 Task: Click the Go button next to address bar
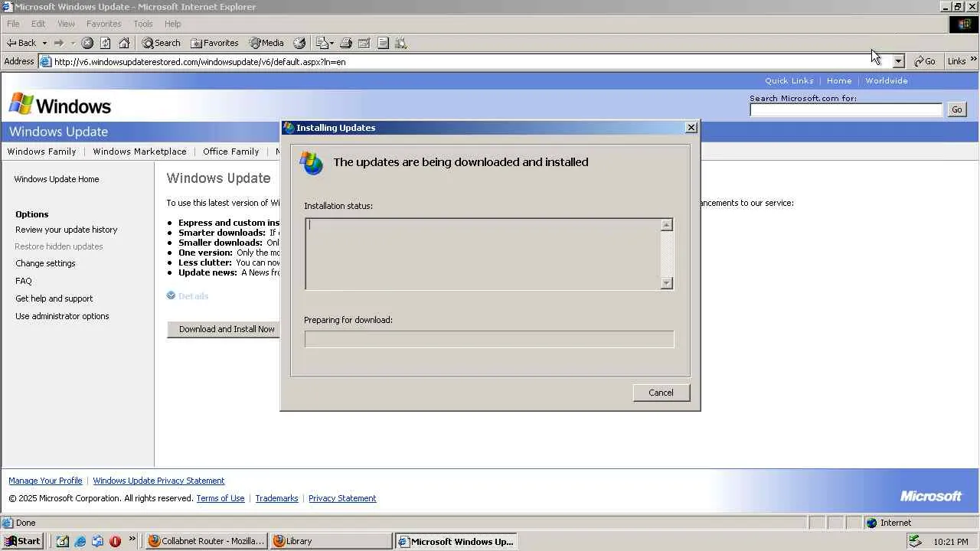click(925, 61)
